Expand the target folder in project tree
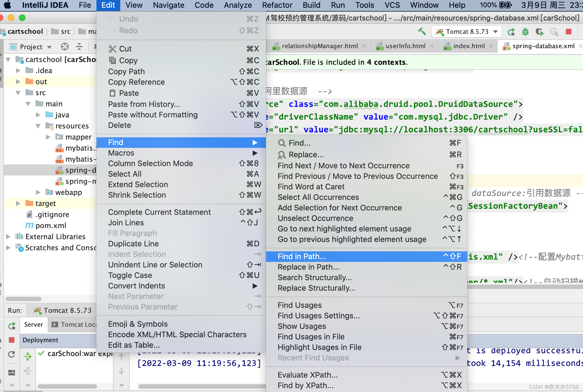The image size is (583, 392). 18,203
